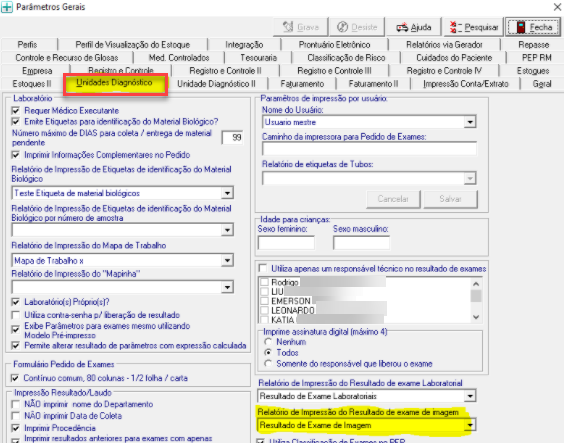Image resolution: width=564 pixels, height=443 pixels.
Task: Click the Sexo feminino age field
Action: click(286, 243)
